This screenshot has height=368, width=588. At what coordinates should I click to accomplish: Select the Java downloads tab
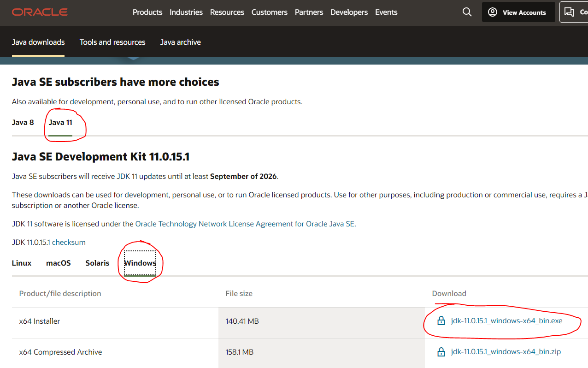click(38, 42)
